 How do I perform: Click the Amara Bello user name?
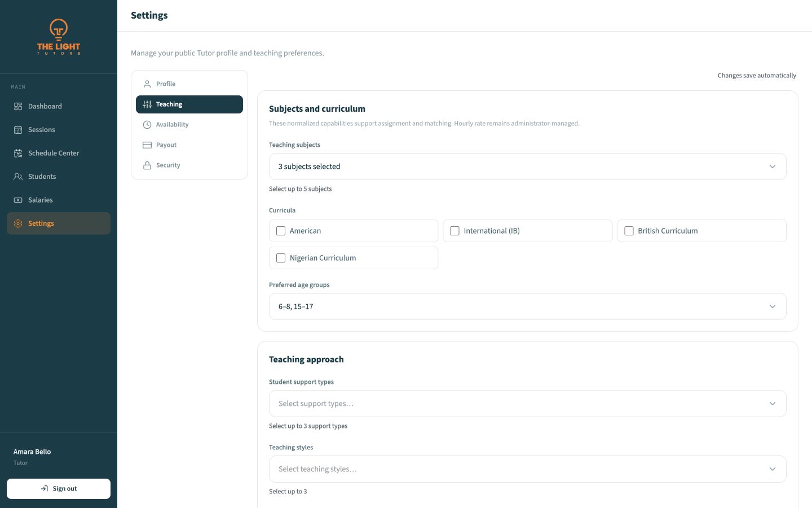pyautogui.click(x=32, y=452)
